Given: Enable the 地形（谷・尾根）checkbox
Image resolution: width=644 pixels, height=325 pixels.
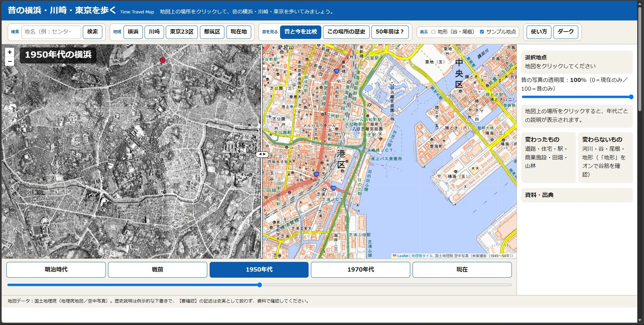Looking at the screenshot, I should click(433, 32).
